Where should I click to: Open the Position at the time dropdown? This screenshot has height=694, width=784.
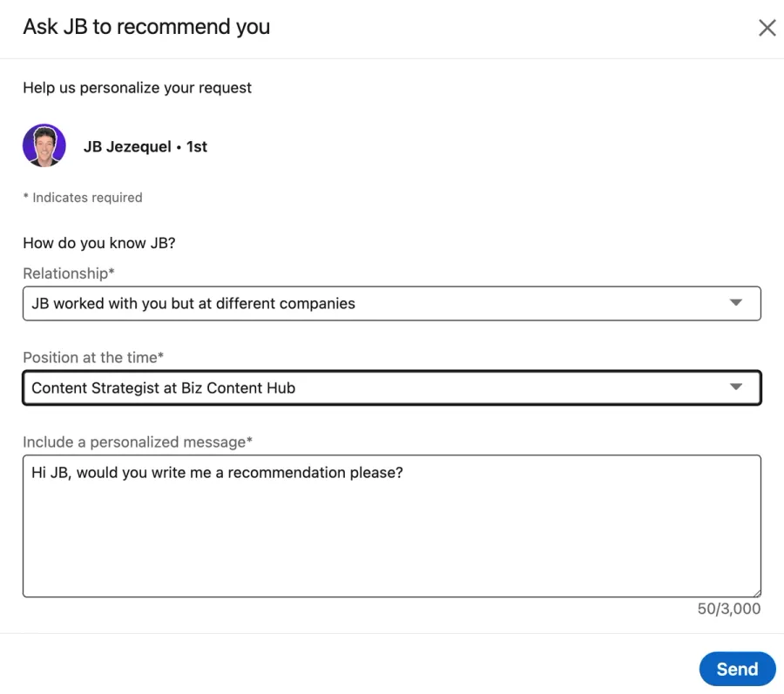(391, 387)
